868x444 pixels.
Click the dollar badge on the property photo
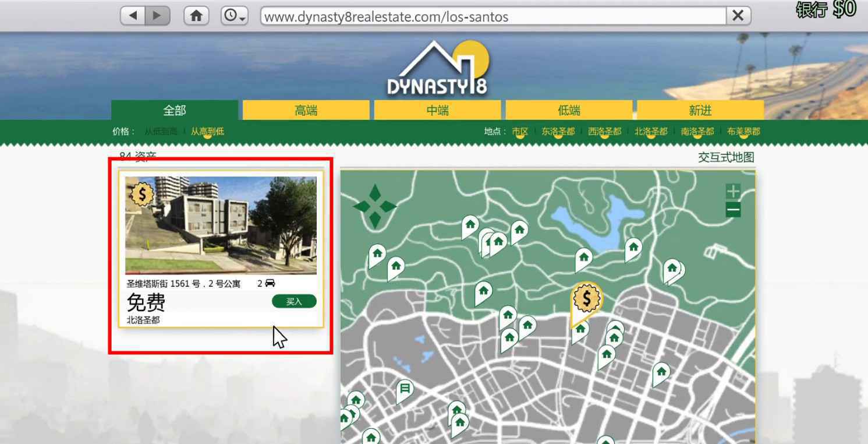(141, 195)
